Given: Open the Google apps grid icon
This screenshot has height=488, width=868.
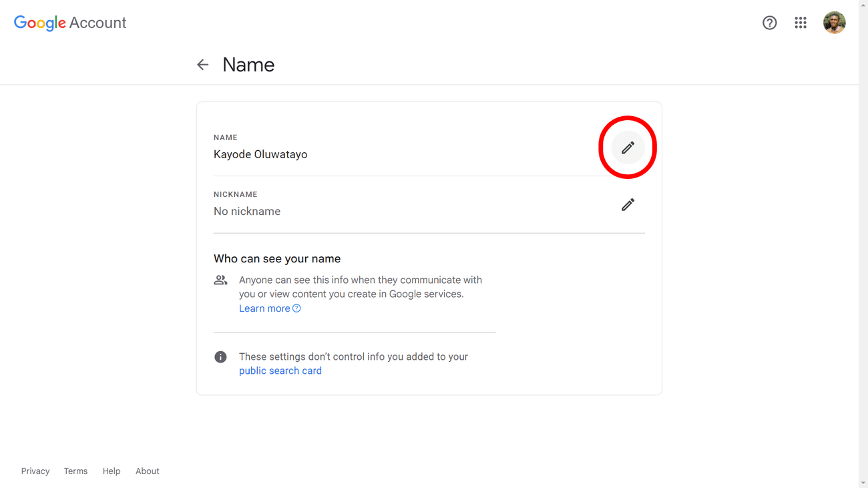Looking at the screenshot, I should pyautogui.click(x=800, y=22).
